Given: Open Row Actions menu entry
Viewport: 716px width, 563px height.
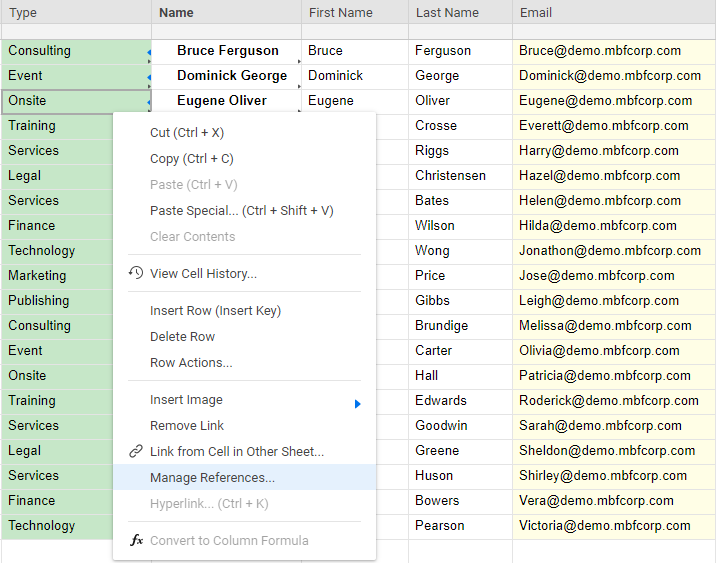Looking at the screenshot, I should point(191,363).
